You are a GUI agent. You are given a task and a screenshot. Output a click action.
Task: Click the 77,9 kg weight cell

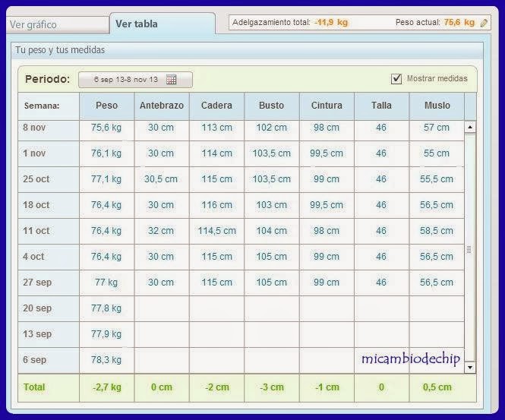(x=106, y=333)
